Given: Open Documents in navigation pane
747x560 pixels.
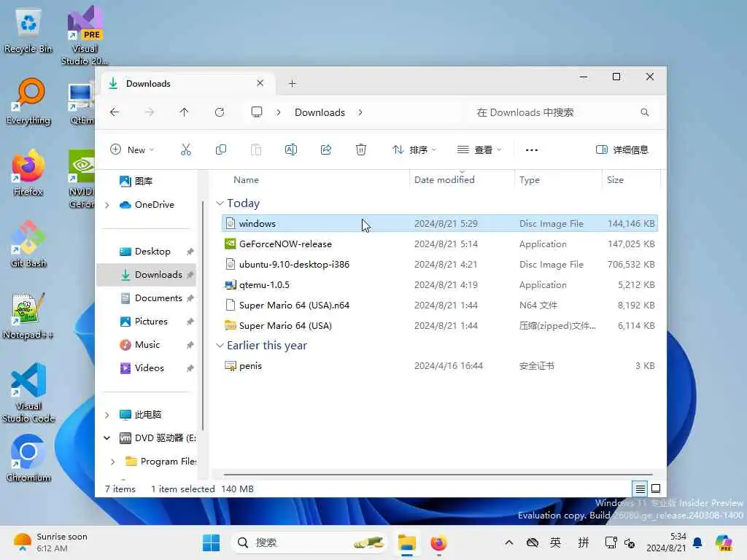Looking at the screenshot, I should [158, 298].
